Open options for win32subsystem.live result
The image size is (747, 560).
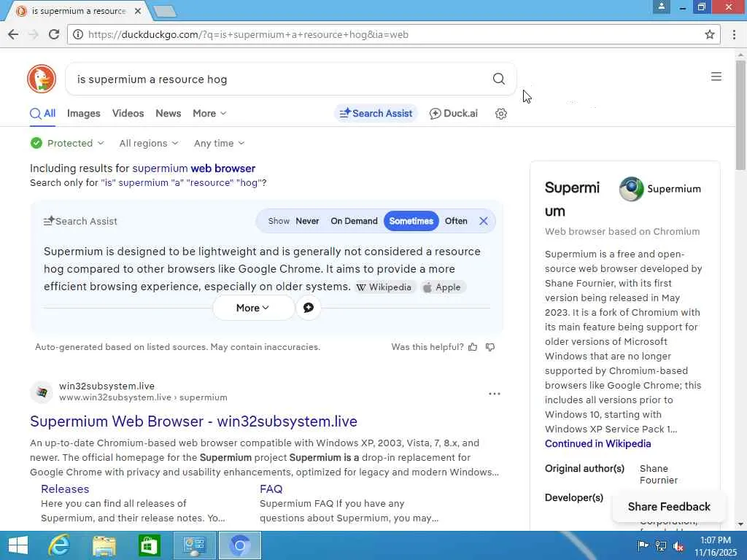pyautogui.click(x=495, y=394)
